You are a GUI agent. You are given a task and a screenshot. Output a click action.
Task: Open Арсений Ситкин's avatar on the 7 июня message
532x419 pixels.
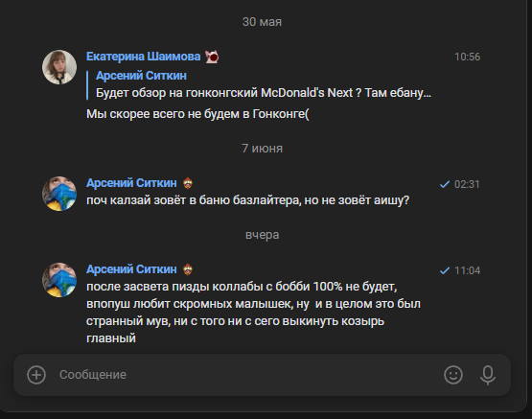(x=59, y=194)
